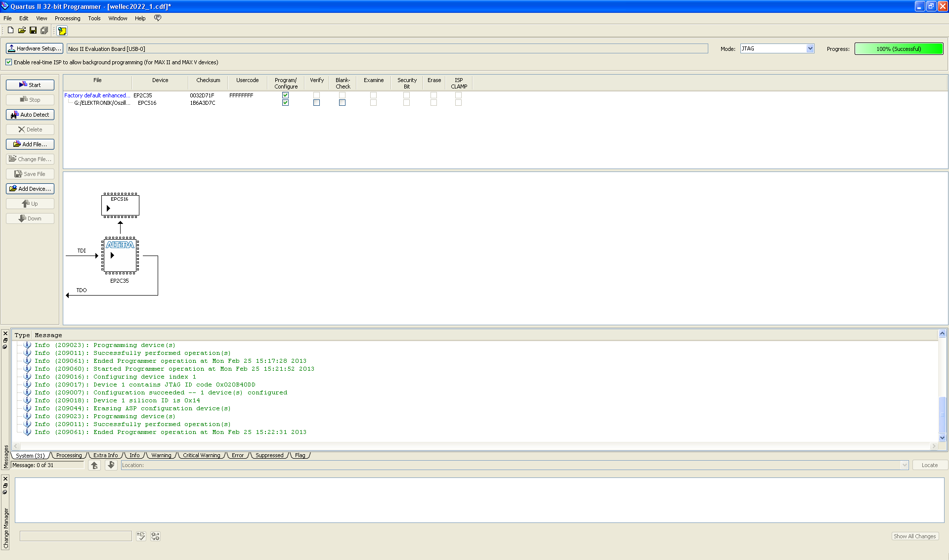Open the Mode JTAG dropdown

[x=810, y=48]
